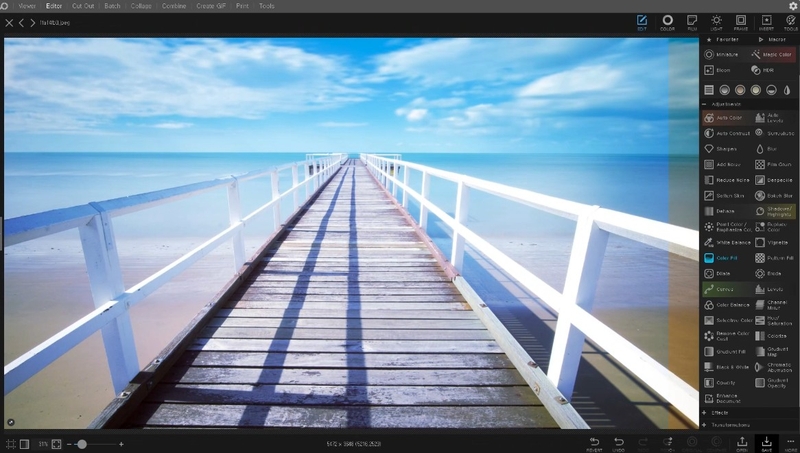Select the Film panel in the top toolbar
The width and height of the screenshot is (800, 453).
point(692,22)
